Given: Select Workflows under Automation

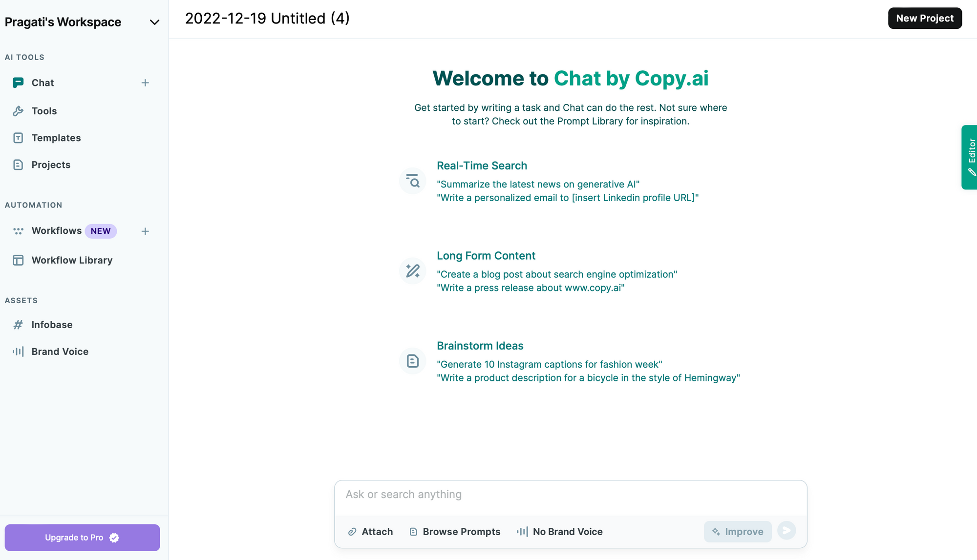Looking at the screenshot, I should tap(57, 230).
